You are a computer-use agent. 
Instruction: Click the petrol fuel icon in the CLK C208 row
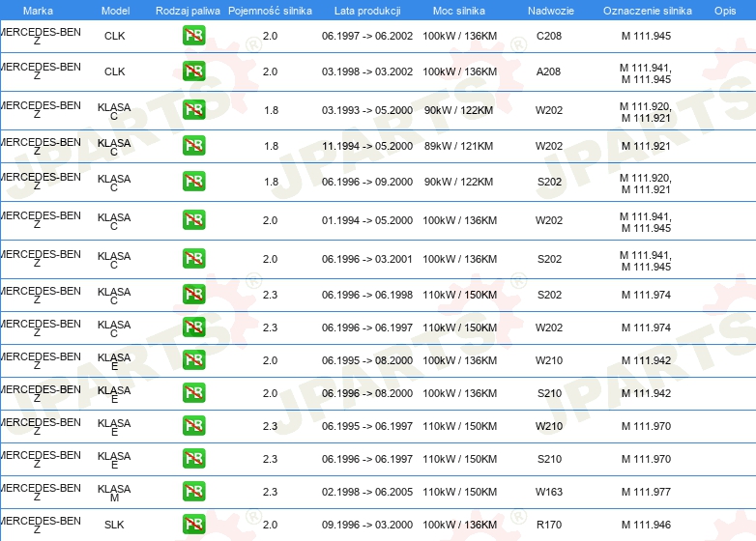click(193, 36)
